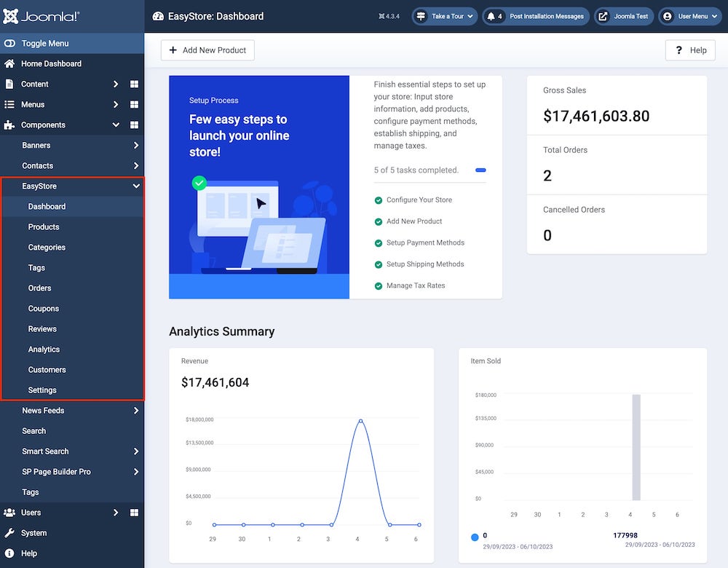Open the Products menu item
728x568 pixels.
(x=44, y=227)
